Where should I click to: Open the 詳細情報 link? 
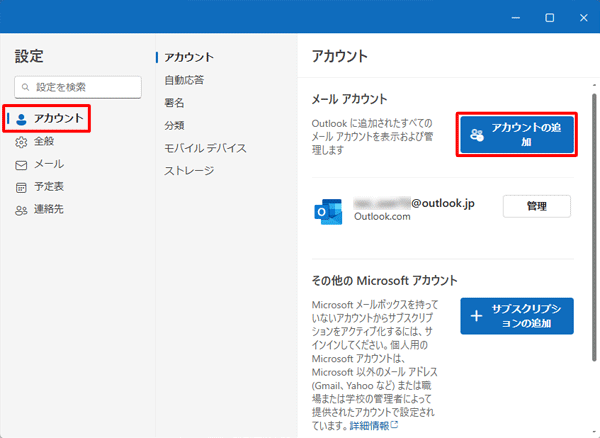click(369, 425)
